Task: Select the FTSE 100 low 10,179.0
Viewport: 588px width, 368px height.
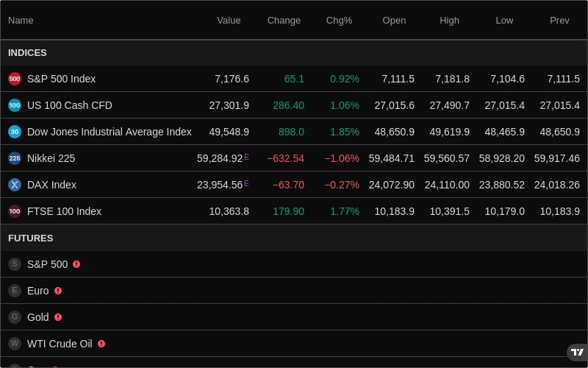Action: point(505,211)
